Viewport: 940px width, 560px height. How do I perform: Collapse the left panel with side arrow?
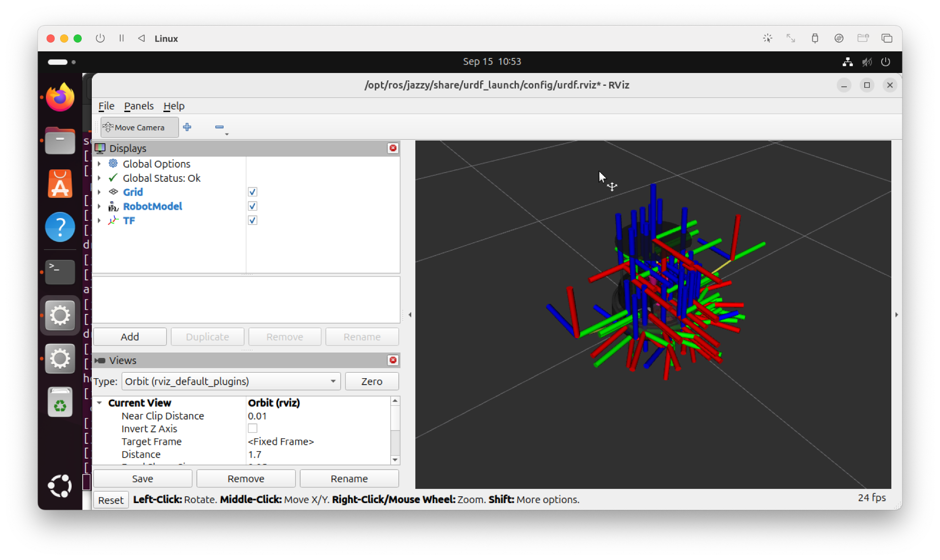[x=410, y=314]
